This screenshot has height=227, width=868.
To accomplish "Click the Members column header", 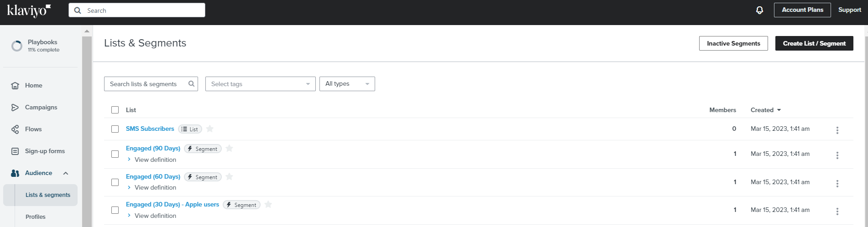I will [722, 110].
